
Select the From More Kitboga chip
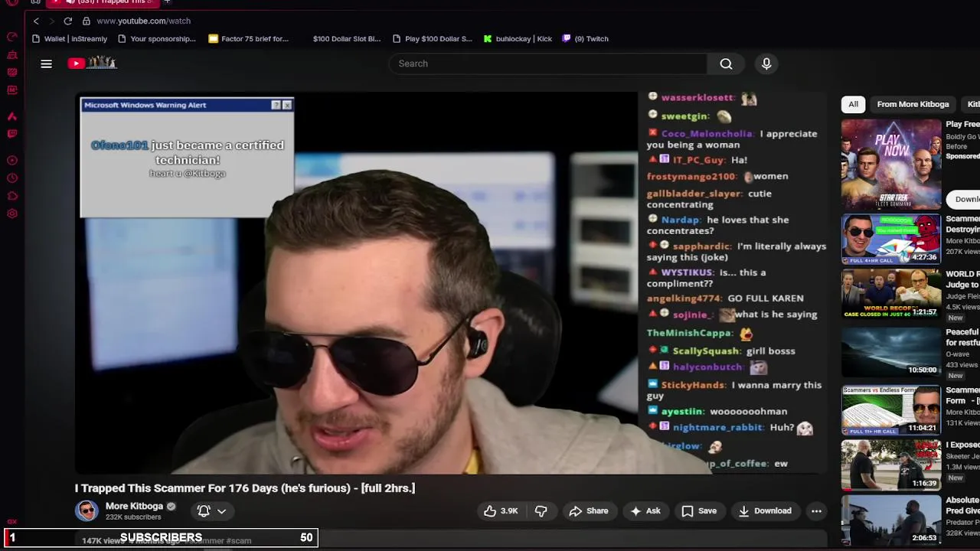[913, 104]
